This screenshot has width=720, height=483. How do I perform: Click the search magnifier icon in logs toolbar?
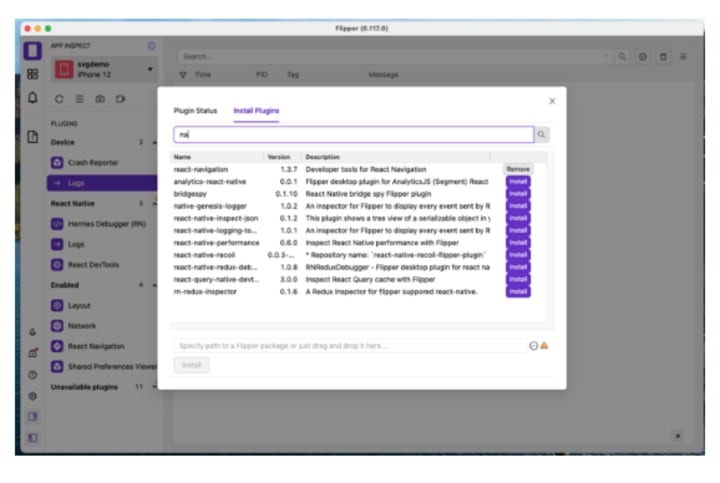pyautogui.click(x=622, y=56)
